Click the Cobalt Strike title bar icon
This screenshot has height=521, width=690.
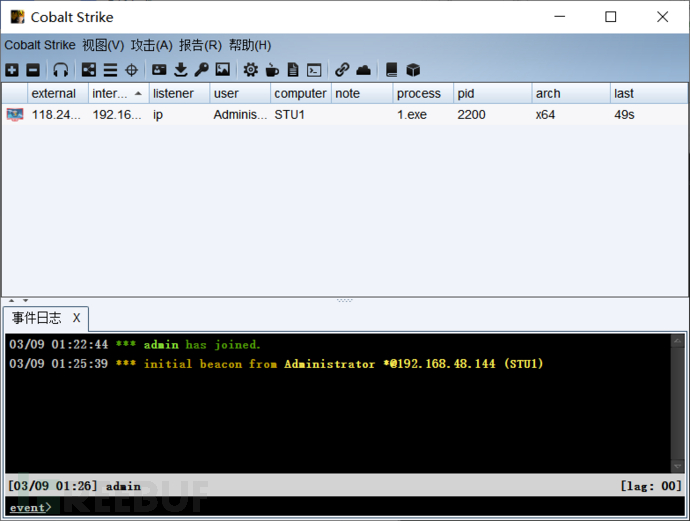coord(18,17)
